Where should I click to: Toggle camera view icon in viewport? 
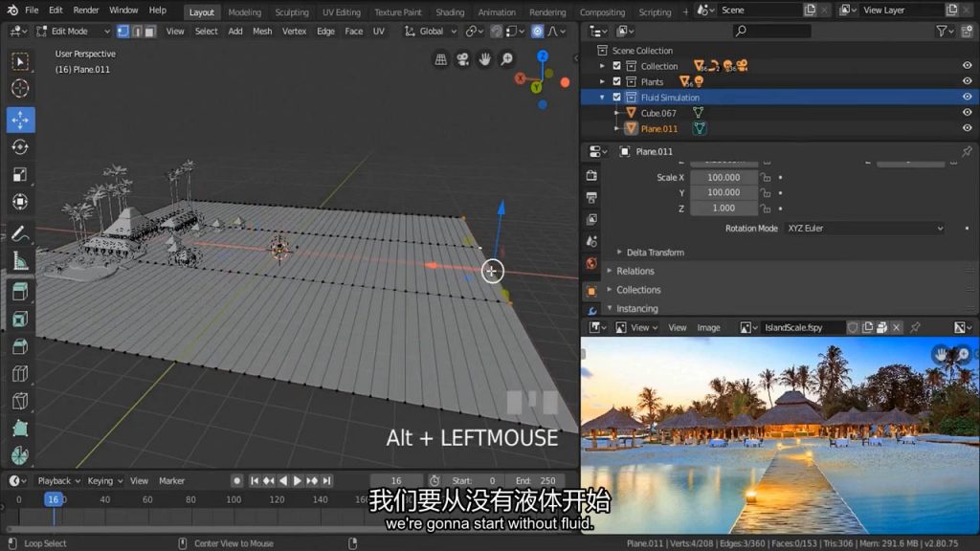click(x=462, y=59)
